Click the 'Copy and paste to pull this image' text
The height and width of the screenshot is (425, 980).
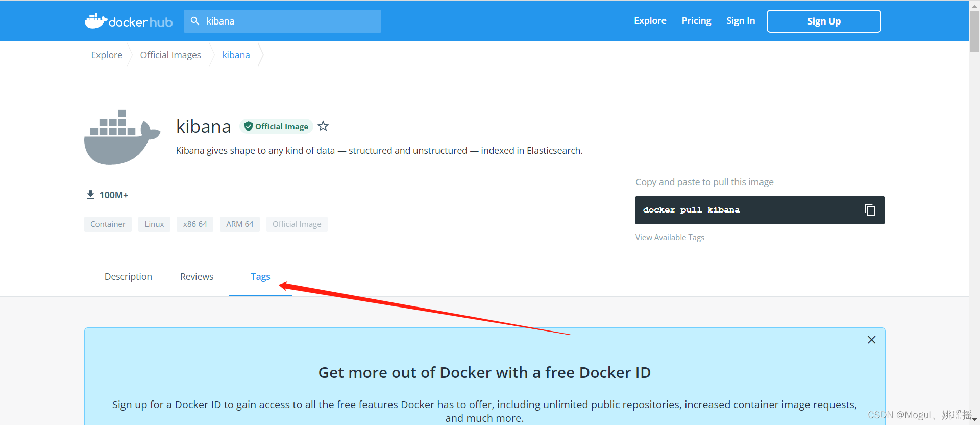(x=704, y=182)
